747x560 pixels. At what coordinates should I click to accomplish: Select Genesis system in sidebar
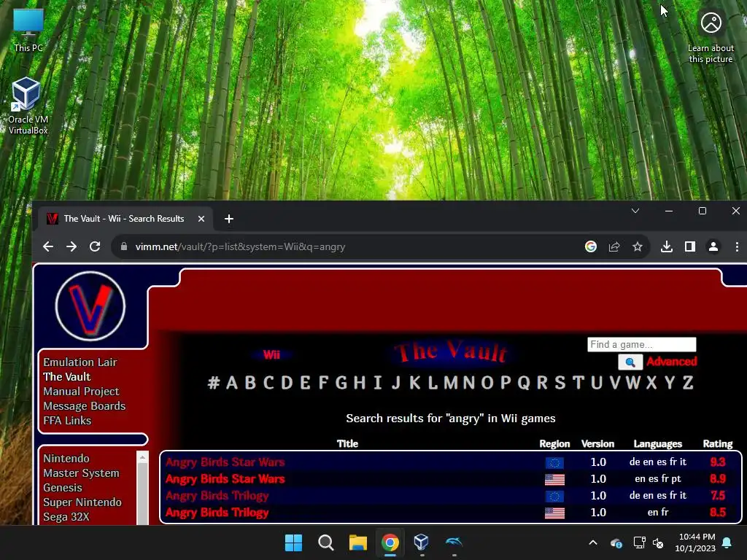pos(63,488)
